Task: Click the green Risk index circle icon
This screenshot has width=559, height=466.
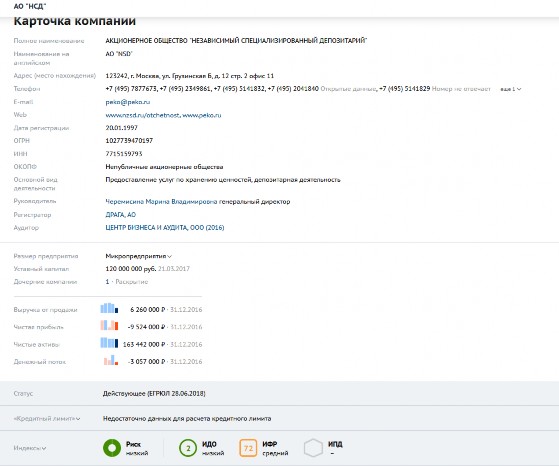Action: 112,448
